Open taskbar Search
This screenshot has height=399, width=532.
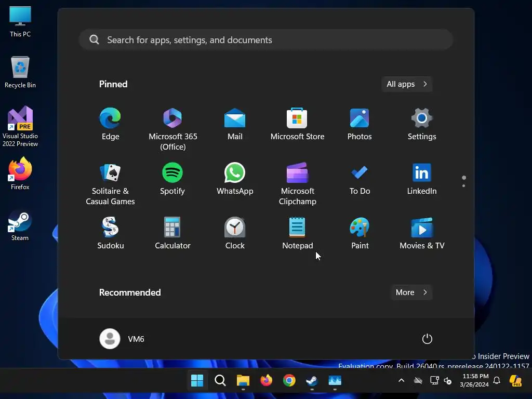[x=220, y=381]
